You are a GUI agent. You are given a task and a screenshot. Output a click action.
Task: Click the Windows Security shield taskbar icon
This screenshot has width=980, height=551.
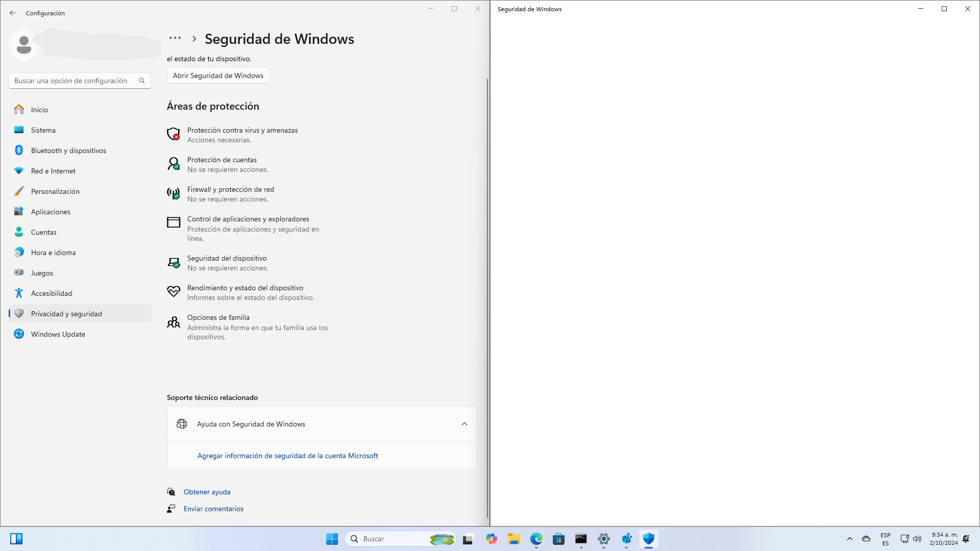tap(649, 539)
